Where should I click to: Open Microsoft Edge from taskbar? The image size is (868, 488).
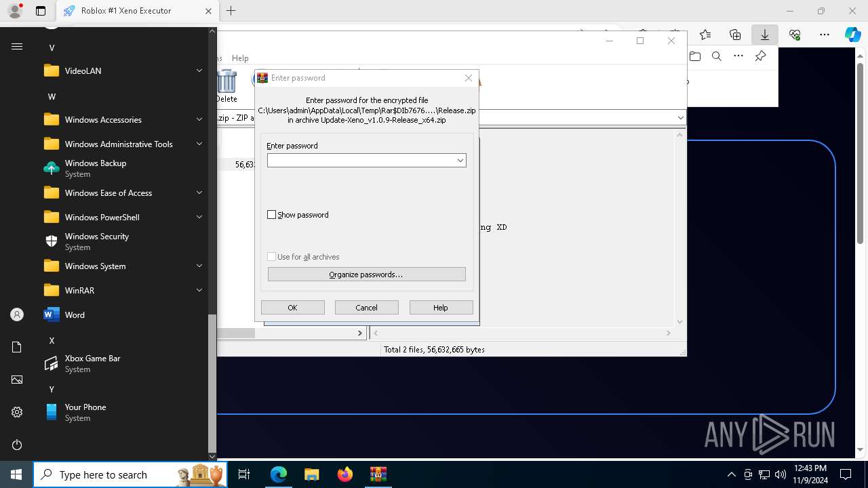279,474
